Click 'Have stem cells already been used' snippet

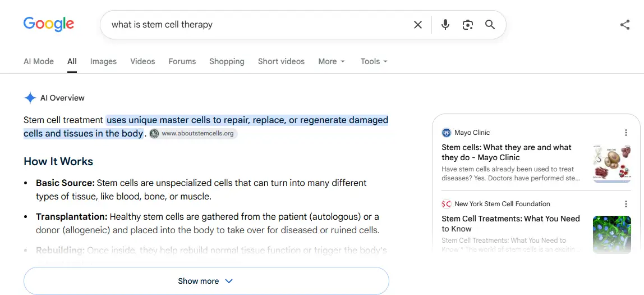pos(511,174)
